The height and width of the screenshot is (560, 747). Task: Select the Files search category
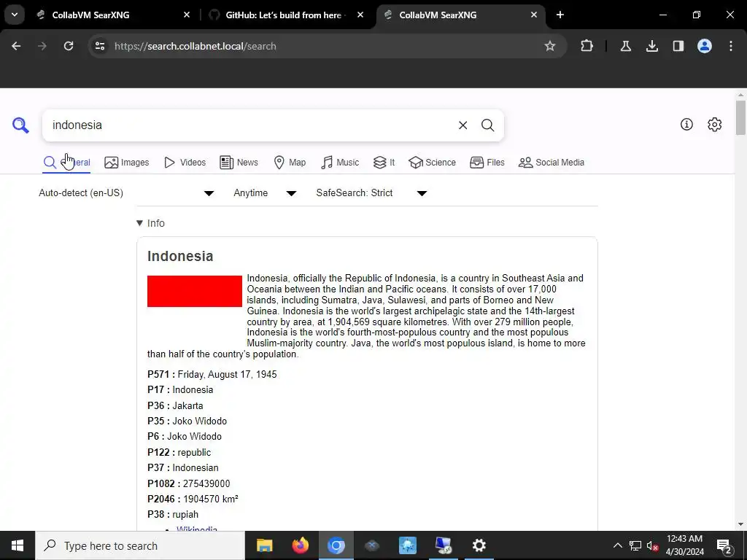click(x=487, y=163)
